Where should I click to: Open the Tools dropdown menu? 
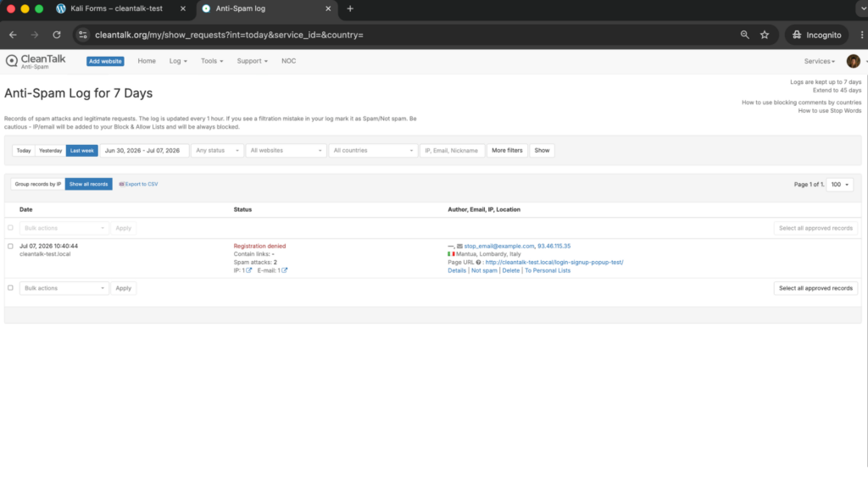tap(212, 61)
